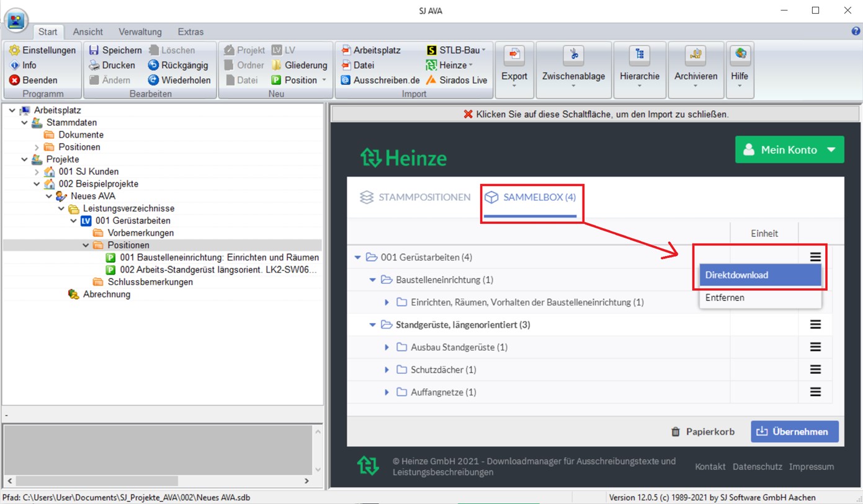Open the Archivieren ribbon button
The height and width of the screenshot is (504, 863).
pyautogui.click(x=695, y=70)
